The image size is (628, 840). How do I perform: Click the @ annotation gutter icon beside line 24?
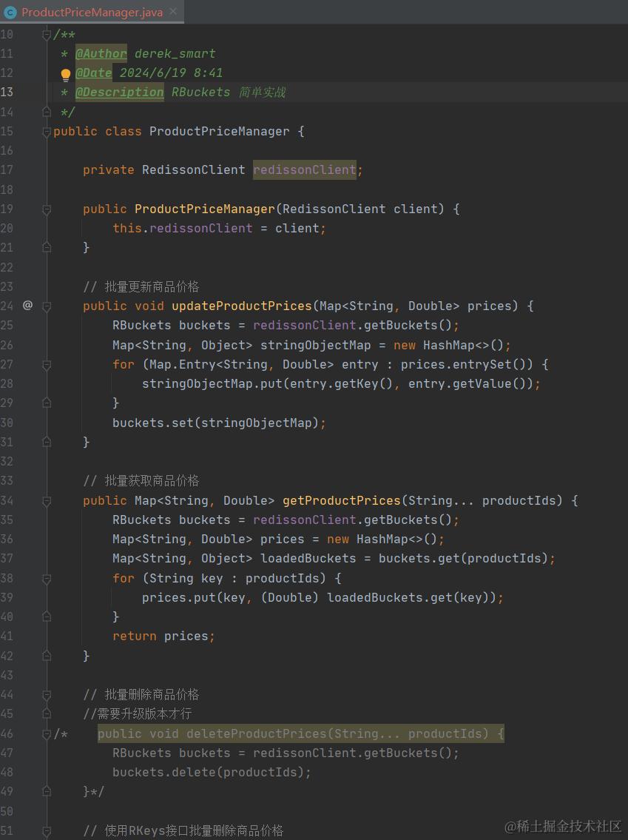27,306
